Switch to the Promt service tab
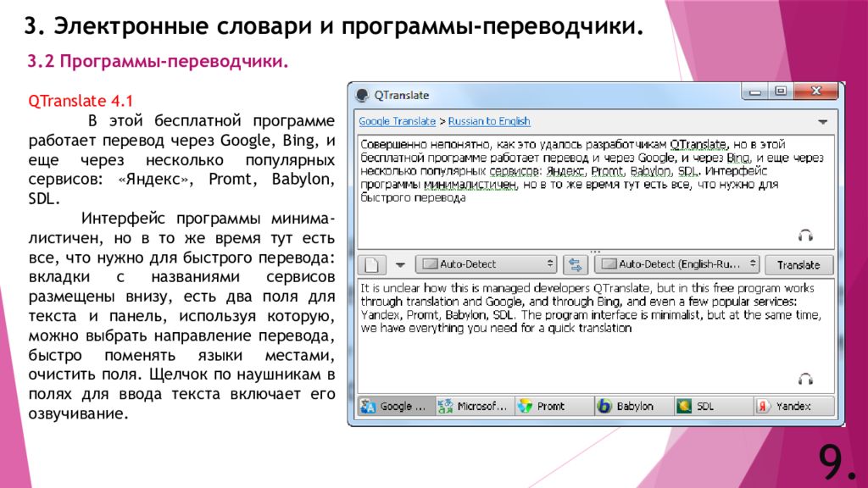 click(x=554, y=406)
